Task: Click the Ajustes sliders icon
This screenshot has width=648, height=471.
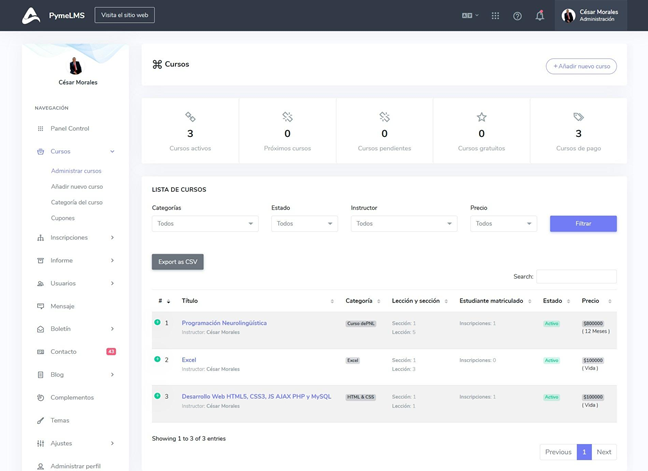Action: 40,443
